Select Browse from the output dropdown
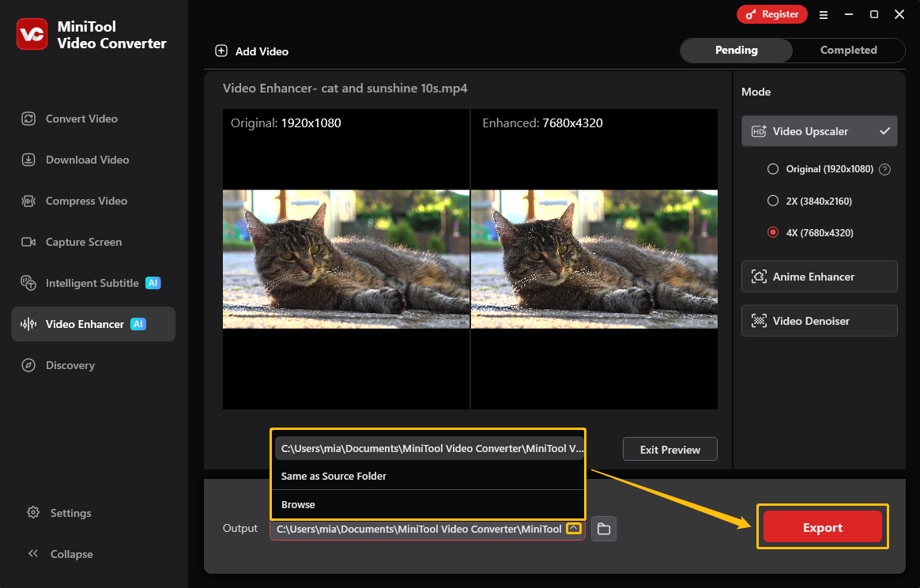The image size is (920, 588). (296, 504)
